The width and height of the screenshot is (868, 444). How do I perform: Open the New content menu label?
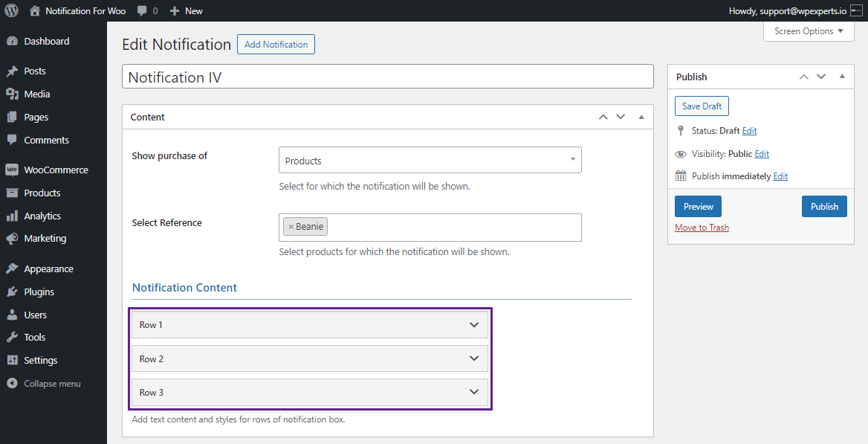pos(194,11)
